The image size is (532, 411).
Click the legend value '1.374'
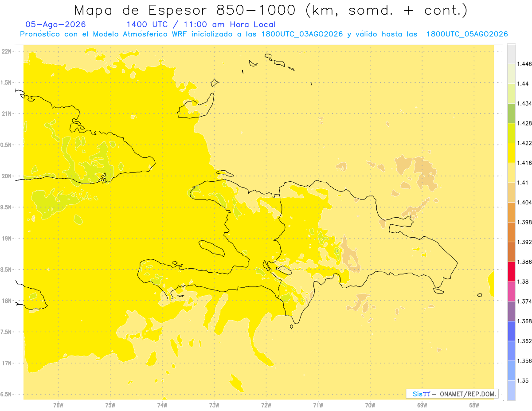tap(524, 301)
